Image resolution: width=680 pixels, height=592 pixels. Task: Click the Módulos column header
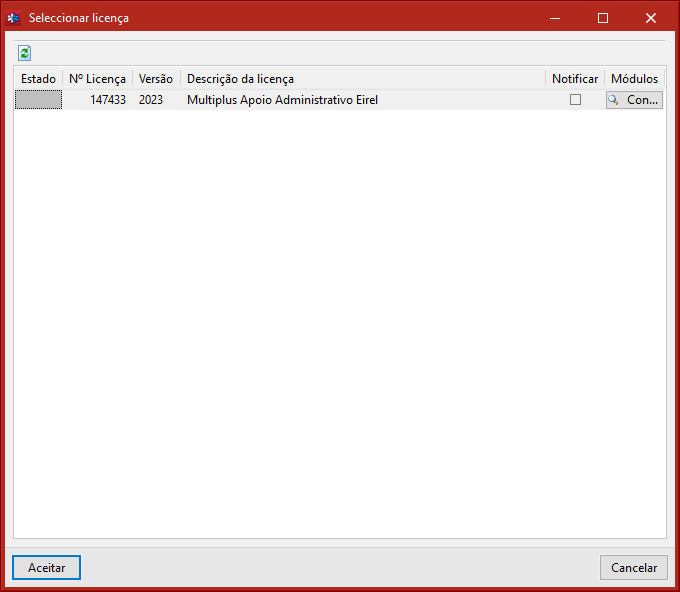(634, 78)
